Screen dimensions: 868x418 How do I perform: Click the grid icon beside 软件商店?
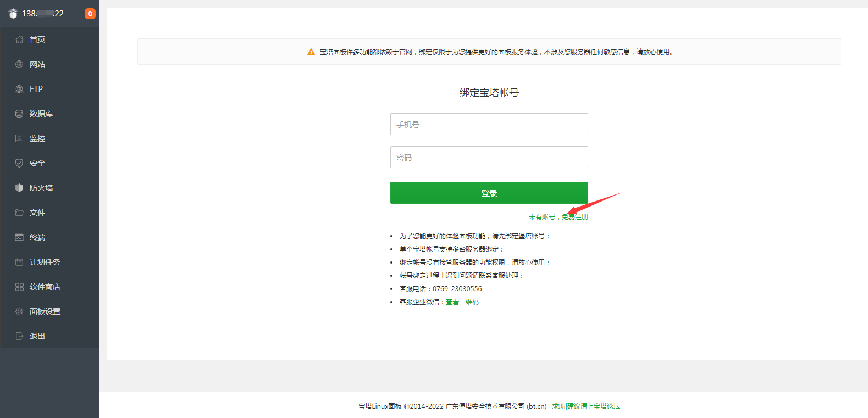19,287
